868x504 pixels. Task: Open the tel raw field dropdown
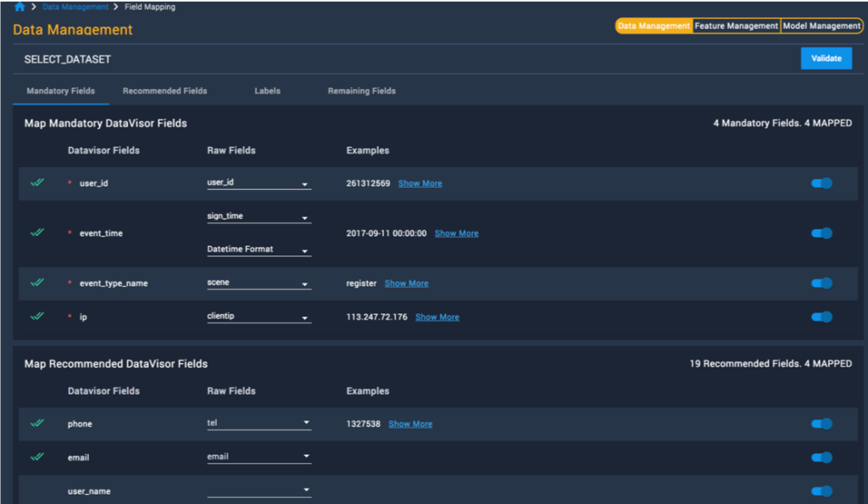pyautogui.click(x=259, y=423)
